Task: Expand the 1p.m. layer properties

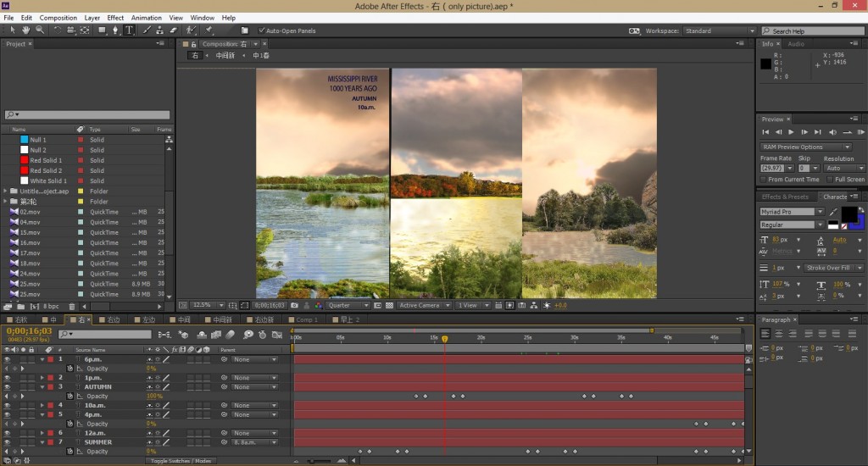Action: tap(42, 378)
